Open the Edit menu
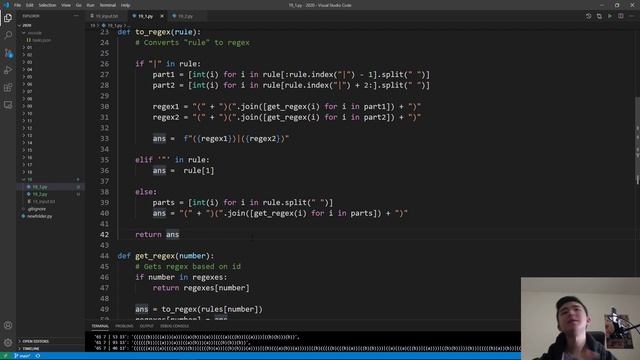Viewport: 640px width, 360px height. click(30, 5)
